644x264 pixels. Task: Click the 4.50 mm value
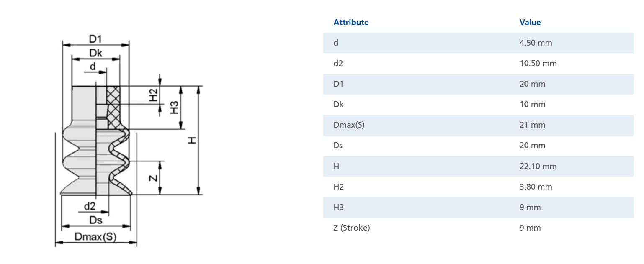[536, 43]
